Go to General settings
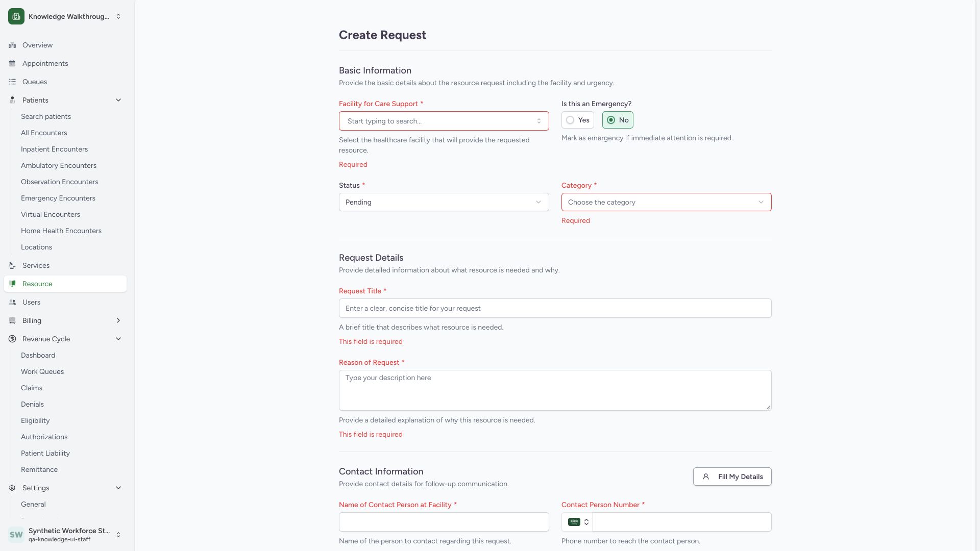This screenshot has height=551, width=980. pos(33,505)
